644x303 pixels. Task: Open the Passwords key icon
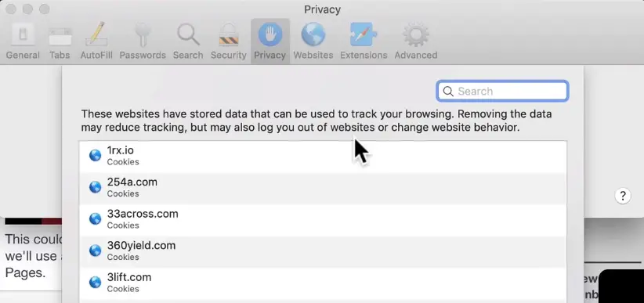click(143, 35)
